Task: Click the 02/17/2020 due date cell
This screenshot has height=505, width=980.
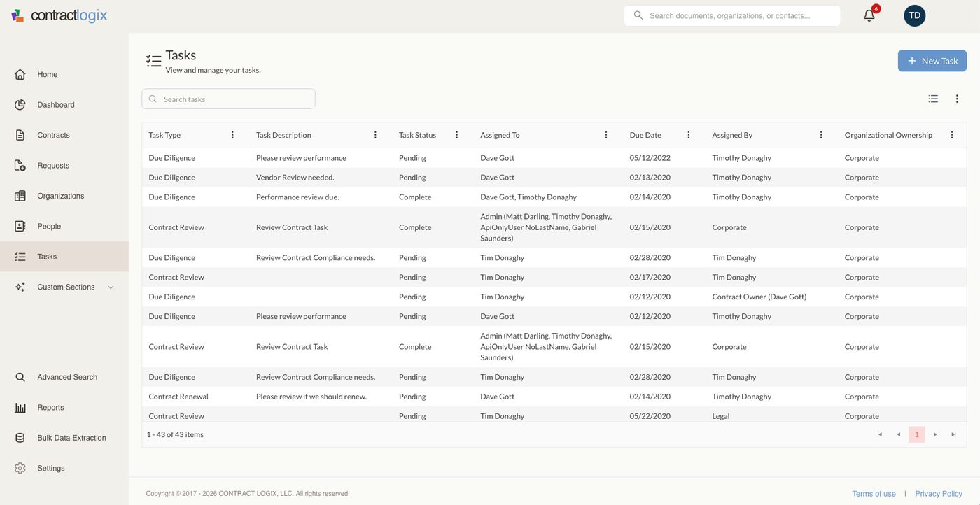Action: (x=650, y=277)
